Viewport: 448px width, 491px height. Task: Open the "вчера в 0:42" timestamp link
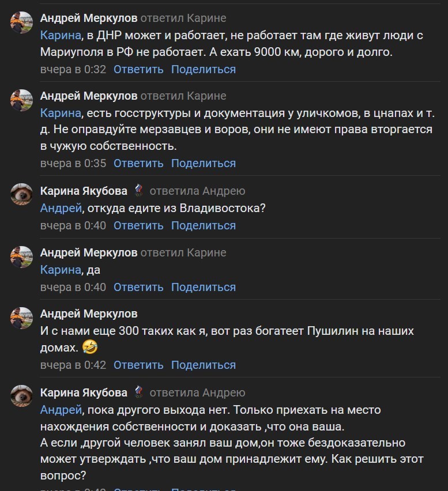pyautogui.click(x=73, y=365)
